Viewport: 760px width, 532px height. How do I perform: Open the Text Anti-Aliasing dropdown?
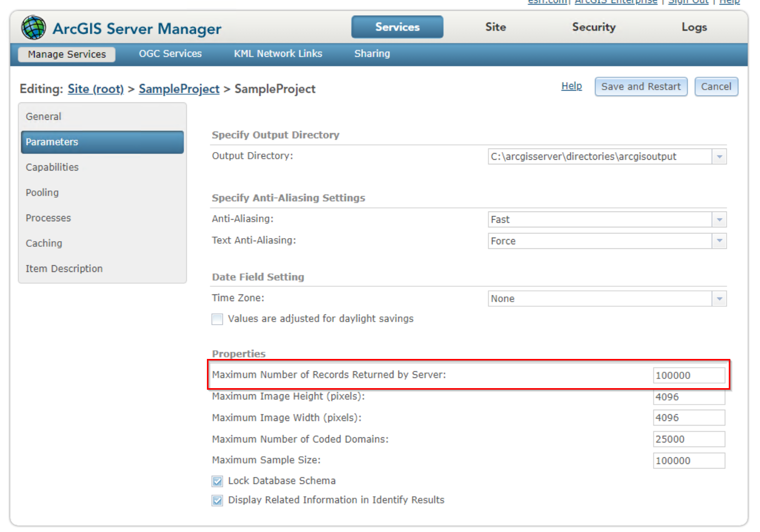tap(720, 241)
